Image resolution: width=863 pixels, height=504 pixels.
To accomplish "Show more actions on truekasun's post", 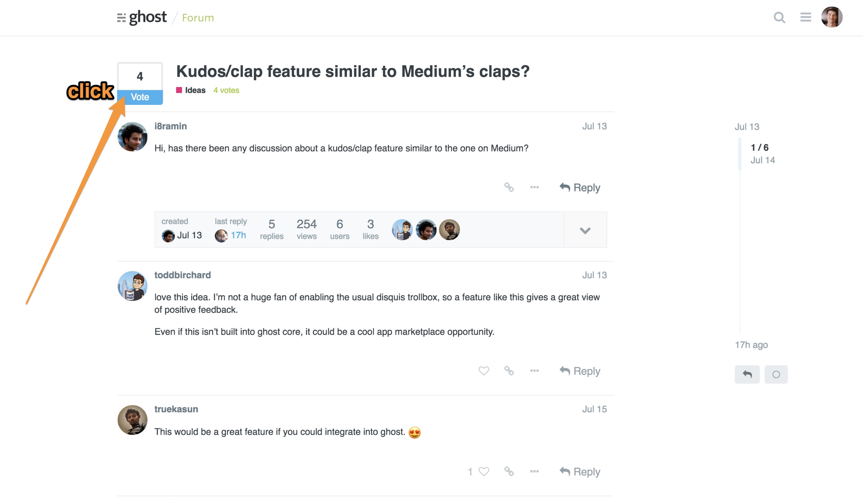I will tap(534, 471).
